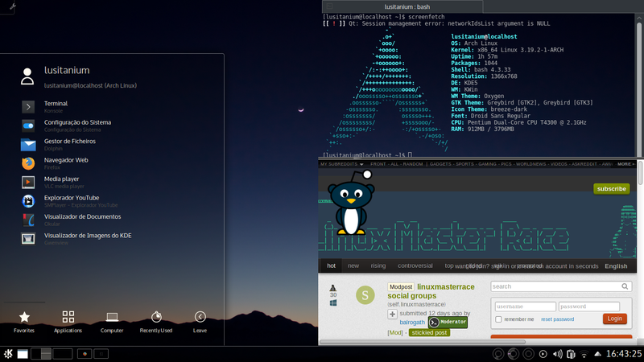Click the penguin Snoo mascot logo
The width and height of the screenshot is (644, 362).
click(351, 204)
